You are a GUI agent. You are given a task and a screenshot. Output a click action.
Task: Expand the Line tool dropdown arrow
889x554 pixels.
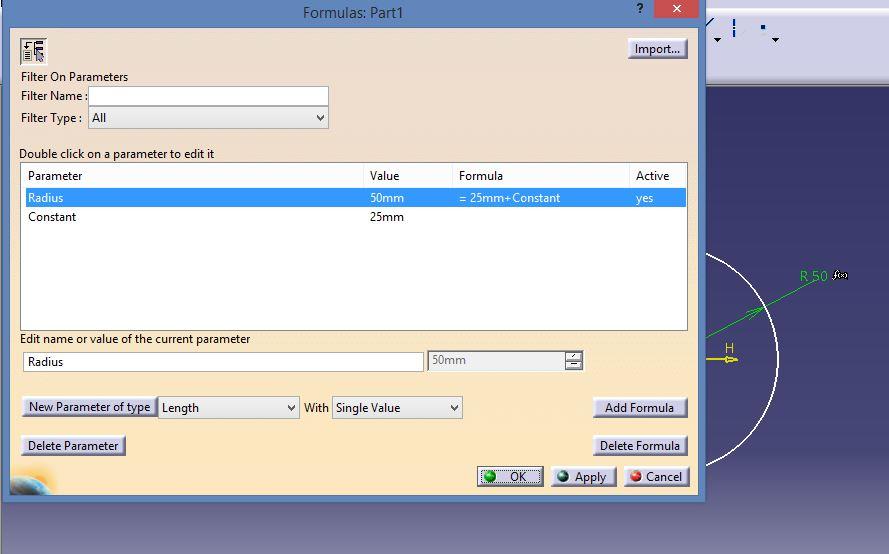click(x=717, y=40)
